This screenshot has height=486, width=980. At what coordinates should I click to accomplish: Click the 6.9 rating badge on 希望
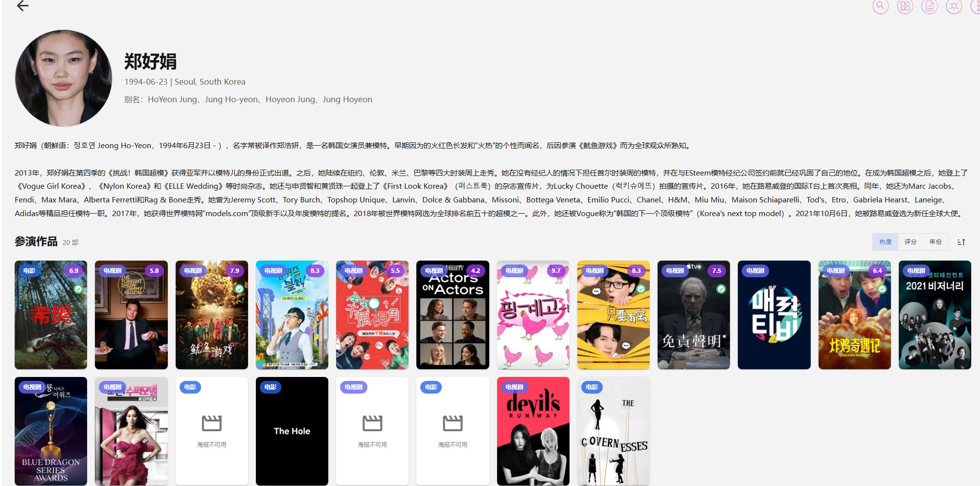74,270
